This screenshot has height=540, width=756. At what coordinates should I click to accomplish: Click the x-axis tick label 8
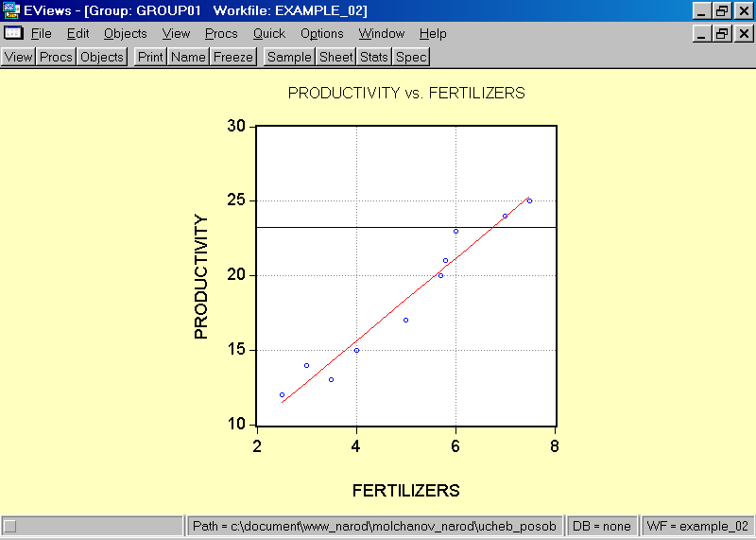pos(555,446)
